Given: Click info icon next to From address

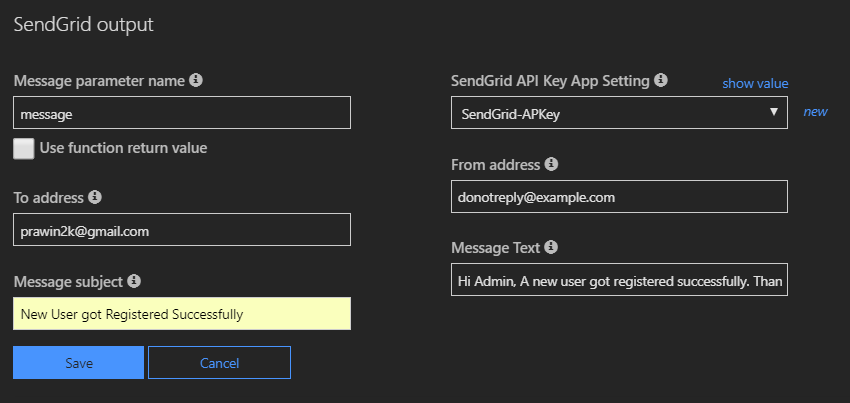Looking at the screenshot, I should (x=552, y=164).
